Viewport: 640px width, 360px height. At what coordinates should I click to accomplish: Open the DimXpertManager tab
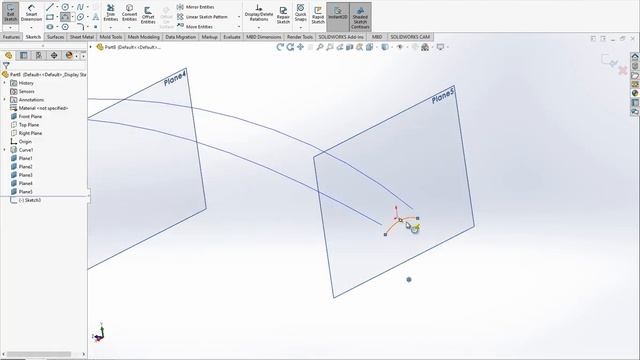click(54, 55)
